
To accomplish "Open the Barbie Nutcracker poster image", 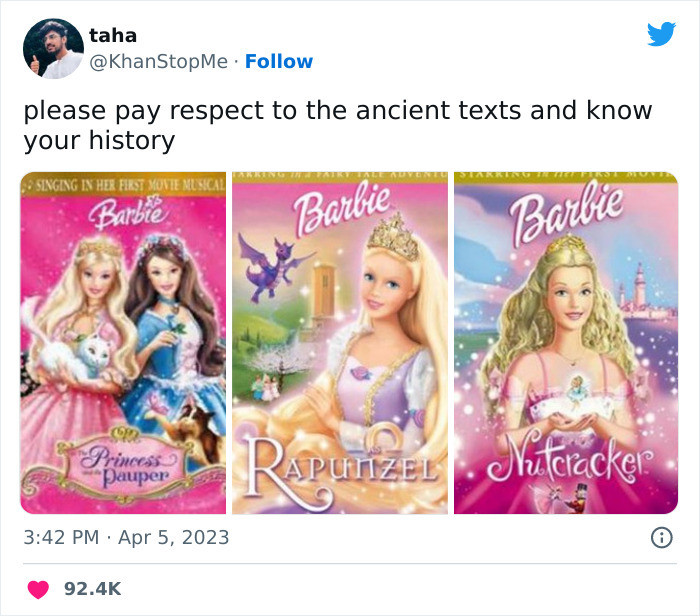I will [x=565, y=343].
